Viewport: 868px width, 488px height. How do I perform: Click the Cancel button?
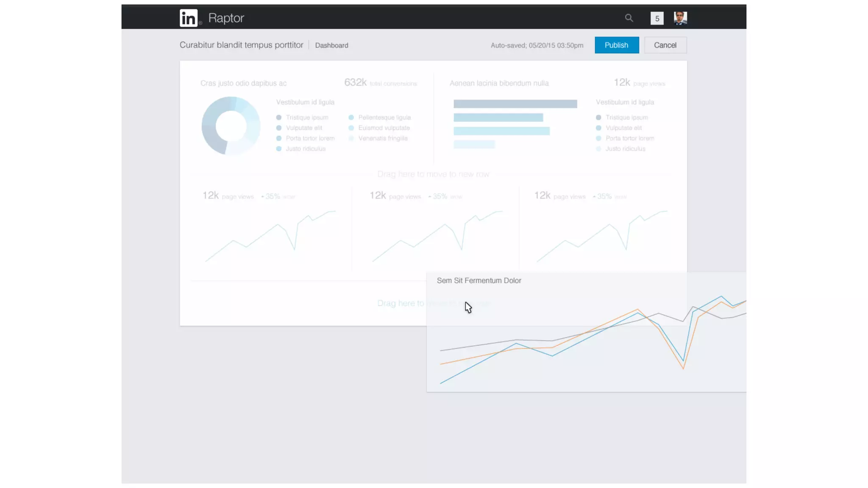tap(665, 45)
